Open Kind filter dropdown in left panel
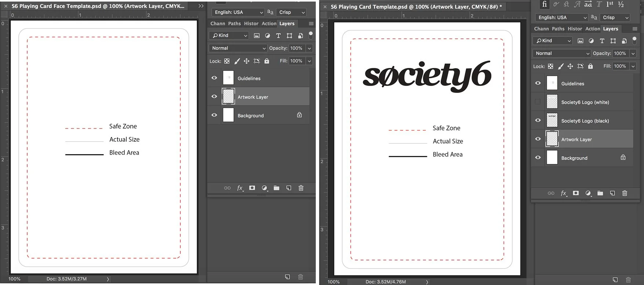This screenshot has width=644, height=285. click(229, 36)
